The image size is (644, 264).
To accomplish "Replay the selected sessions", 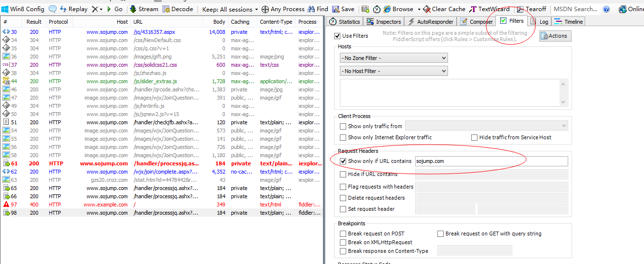I will click(74, 9).
